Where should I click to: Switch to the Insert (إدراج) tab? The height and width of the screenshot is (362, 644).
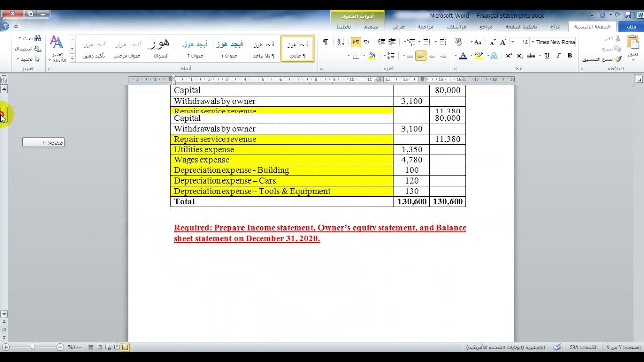(x=555, y=27)
